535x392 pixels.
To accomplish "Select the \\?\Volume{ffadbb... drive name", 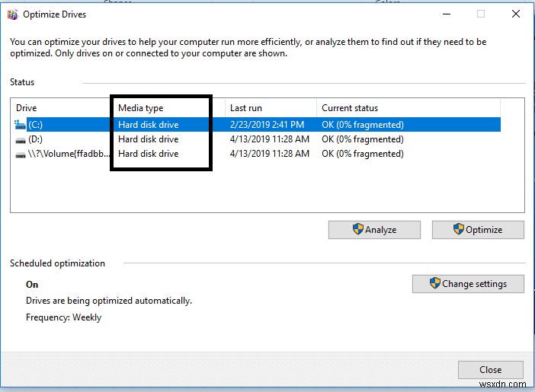I will pyautogui.click(x=69, y=154).
